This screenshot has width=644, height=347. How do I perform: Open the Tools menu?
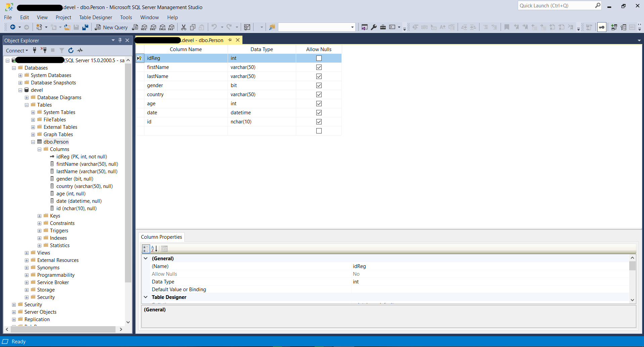[126, 17]
